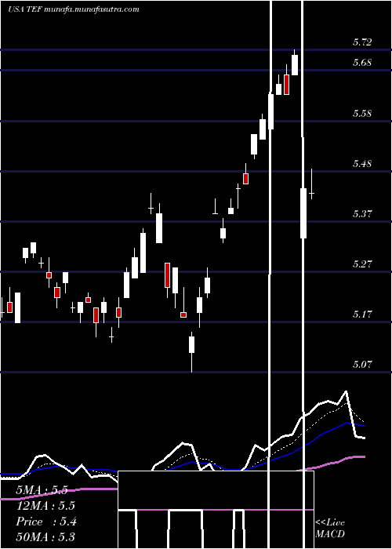Click the USA TEF munafa.munafasutra.com title text

(x=74, y=9)
